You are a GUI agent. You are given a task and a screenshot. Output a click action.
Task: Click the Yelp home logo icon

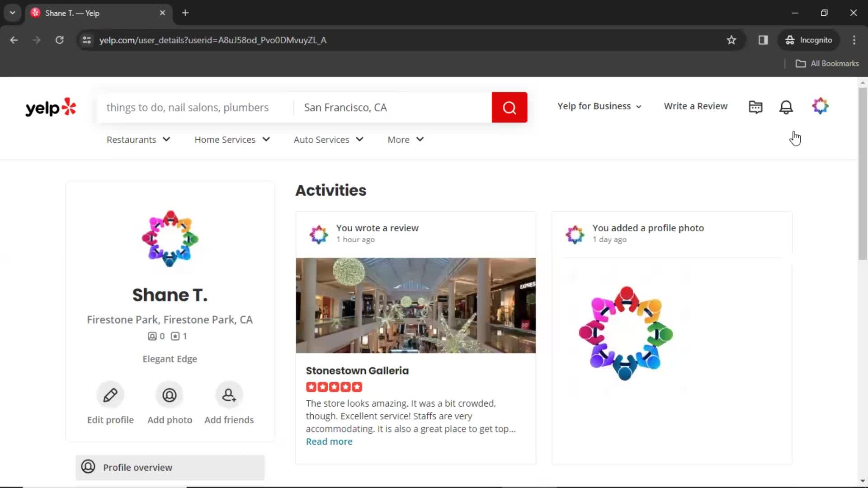(x=51, y=108)
